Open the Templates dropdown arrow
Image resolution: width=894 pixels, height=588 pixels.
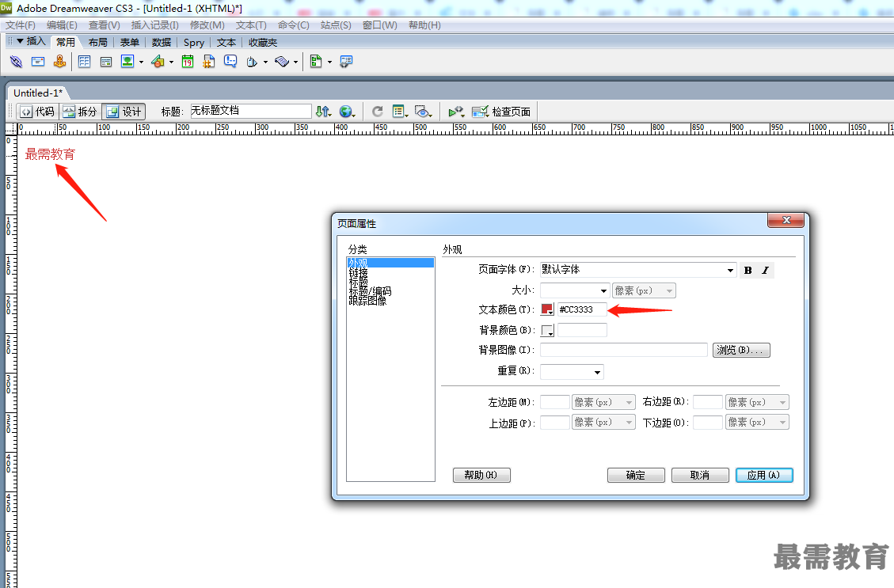point(329,62)
